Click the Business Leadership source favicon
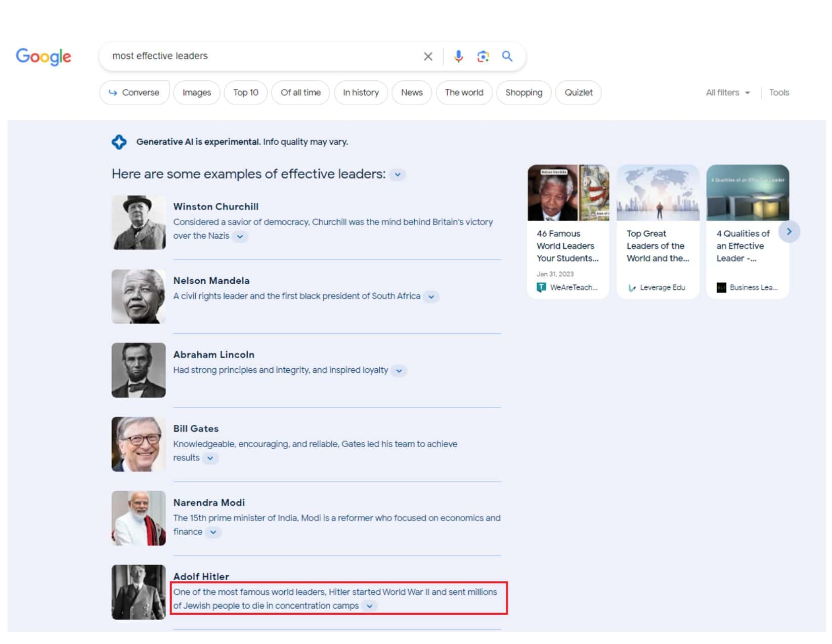The width and height of the screenshot is (832, 644). tap(721, 287)
